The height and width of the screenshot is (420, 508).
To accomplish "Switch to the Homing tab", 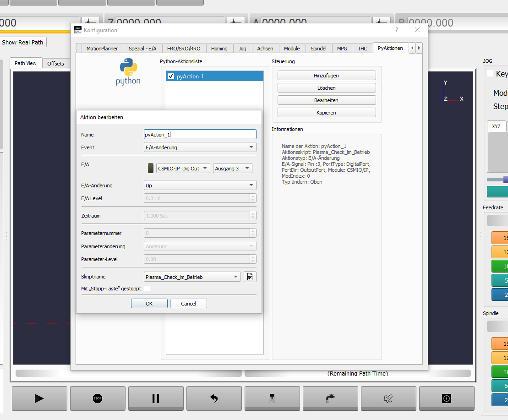I will [219, 48].
